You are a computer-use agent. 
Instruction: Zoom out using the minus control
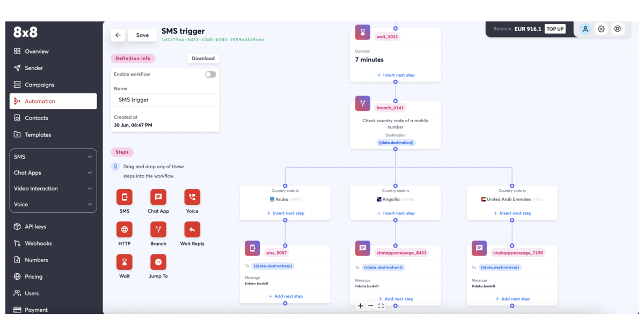pyautogui.click(x=370, y=305)
